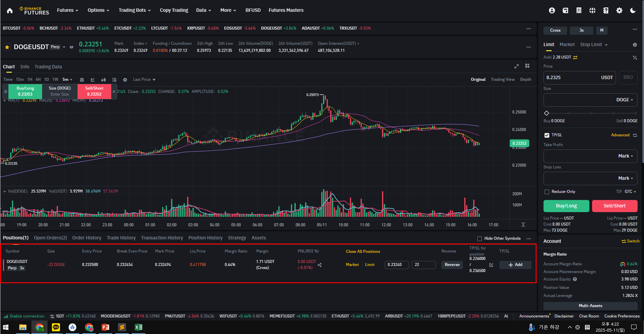Open positions panel more options dots
The height and width of the screenshot is (334, 644).
tap(529, 238)
